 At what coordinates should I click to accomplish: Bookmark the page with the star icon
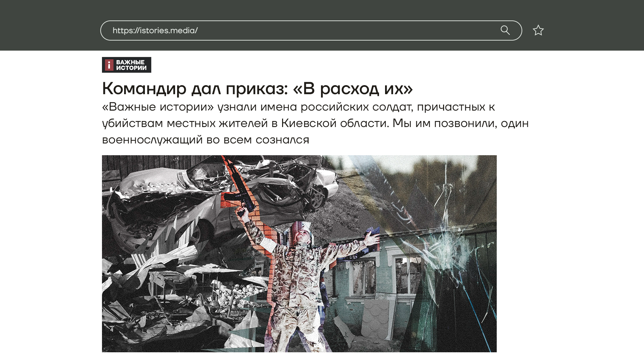[538, 31]
